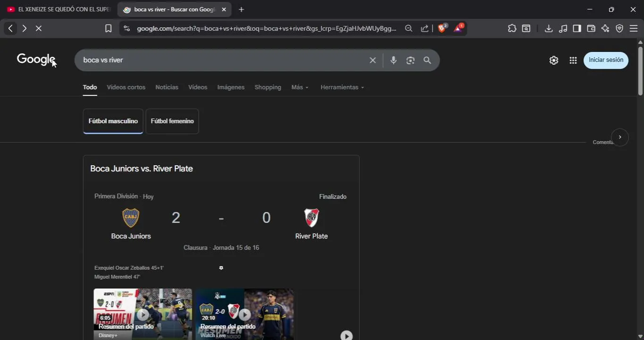Go forward with the browser arrow
The image size is (644, 340).
(24, 28)
